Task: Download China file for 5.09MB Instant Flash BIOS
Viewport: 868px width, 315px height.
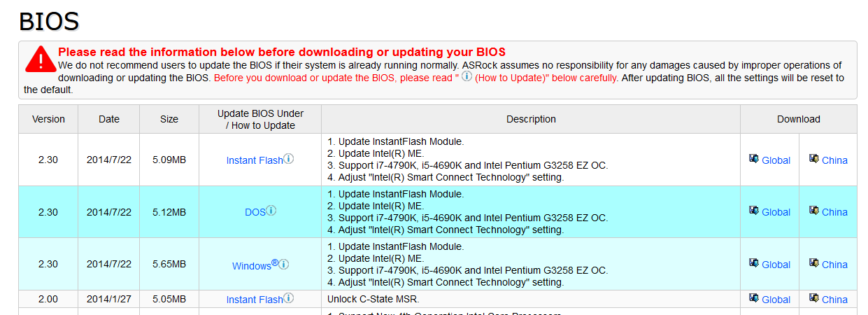Action: point(834,160)
